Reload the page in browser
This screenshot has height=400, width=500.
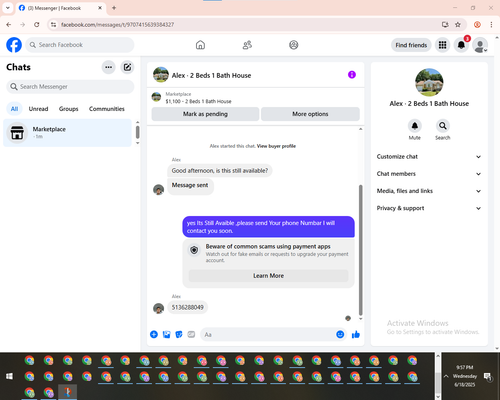coord(37,25)
